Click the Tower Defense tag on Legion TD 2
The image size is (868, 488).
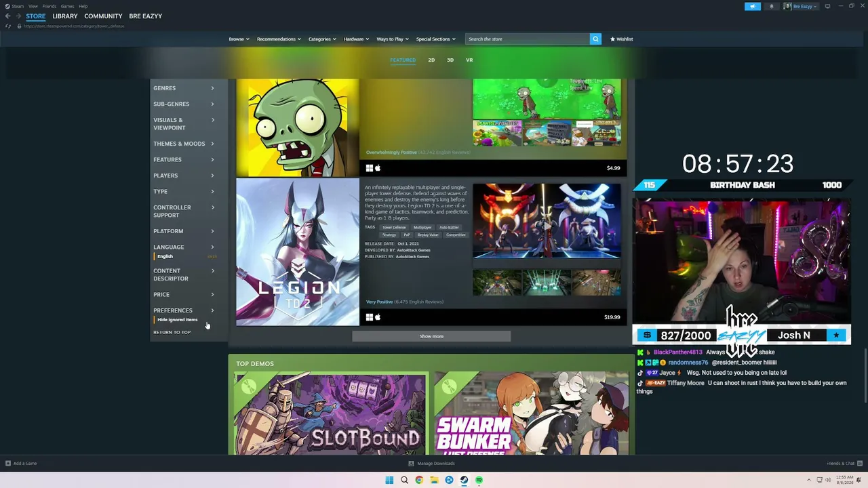pyautogui.click(x=394, y=228)
